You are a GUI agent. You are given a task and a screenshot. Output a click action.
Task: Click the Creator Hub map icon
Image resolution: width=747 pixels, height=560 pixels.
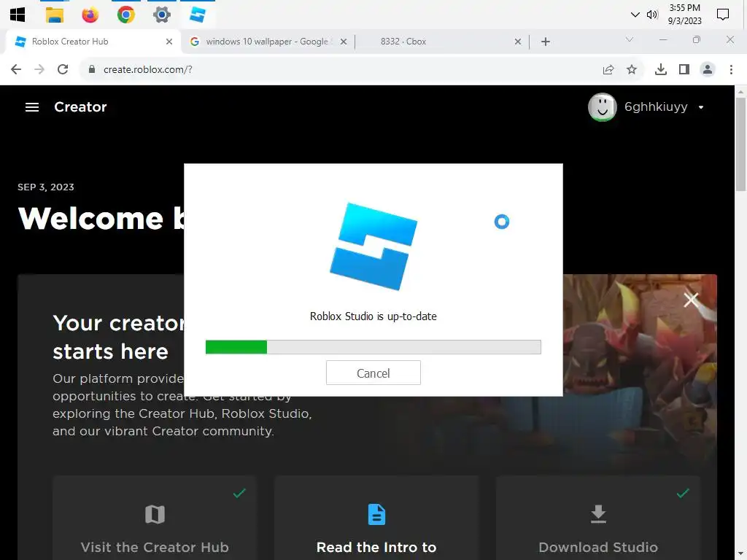pos(155,514)
